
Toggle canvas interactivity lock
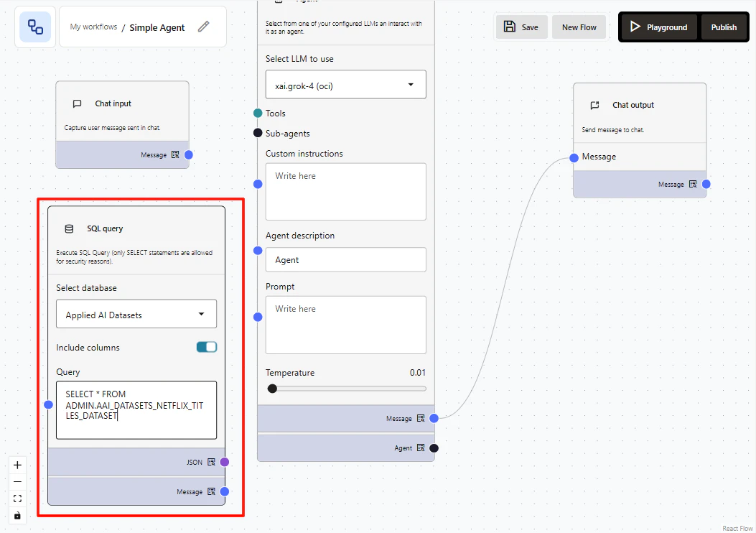(x=17, y=515)
